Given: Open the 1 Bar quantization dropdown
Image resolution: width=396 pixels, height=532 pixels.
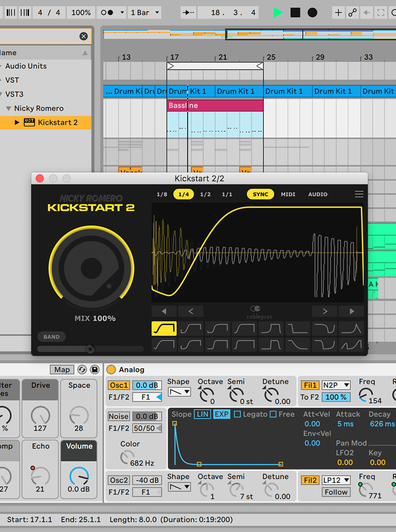Looking at the screenshot, I should point(144,12).
